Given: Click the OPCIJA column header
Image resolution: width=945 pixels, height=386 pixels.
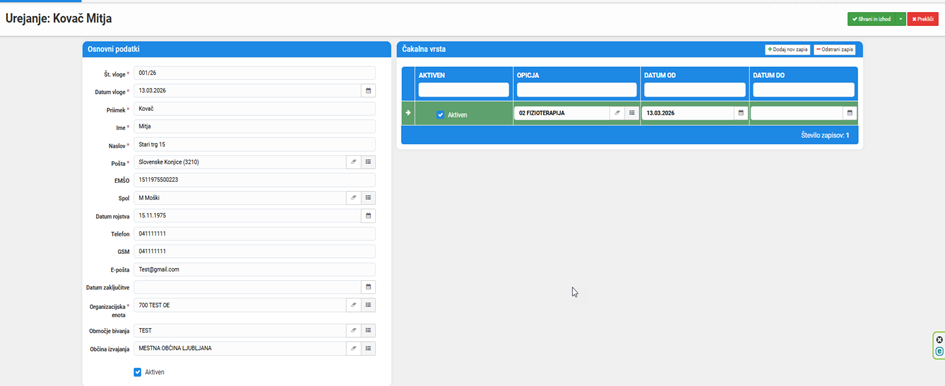Looking at the screenshot, I should [527, 75].
